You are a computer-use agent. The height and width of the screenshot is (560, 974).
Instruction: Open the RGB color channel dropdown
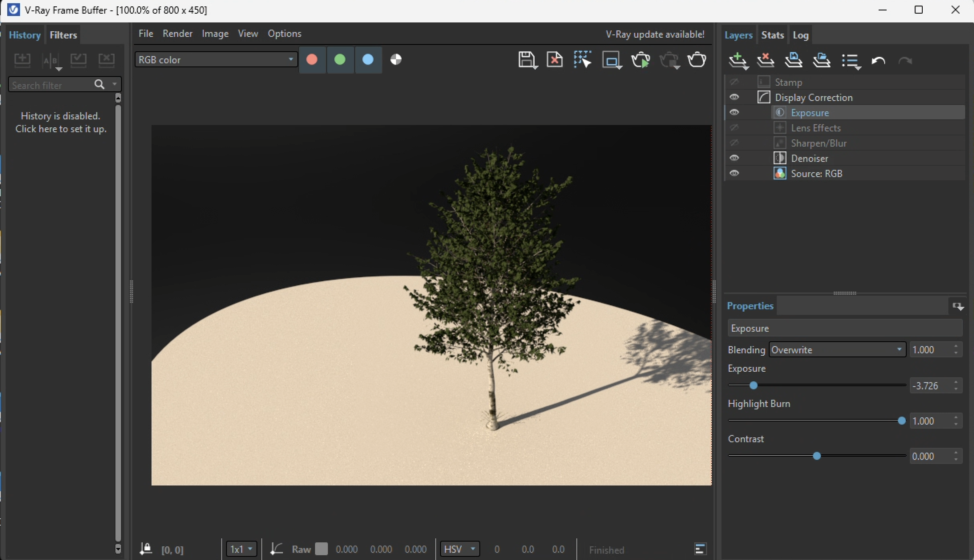click(x=216, y=60)
